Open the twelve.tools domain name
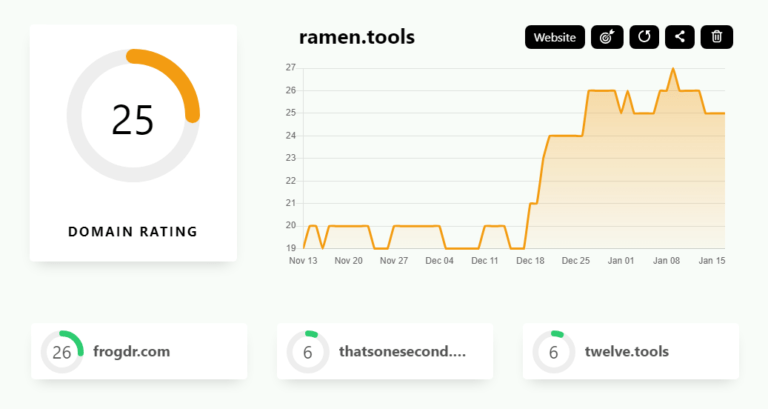The height and width of the screenshot is (409, 768). pyautogui.click(x=627, y=352)
